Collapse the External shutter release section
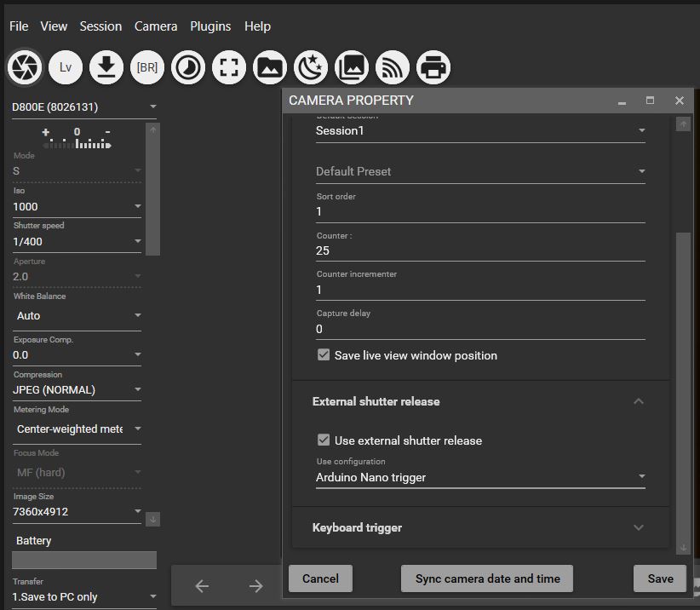 pyautogui.click(x=639, y=401)
